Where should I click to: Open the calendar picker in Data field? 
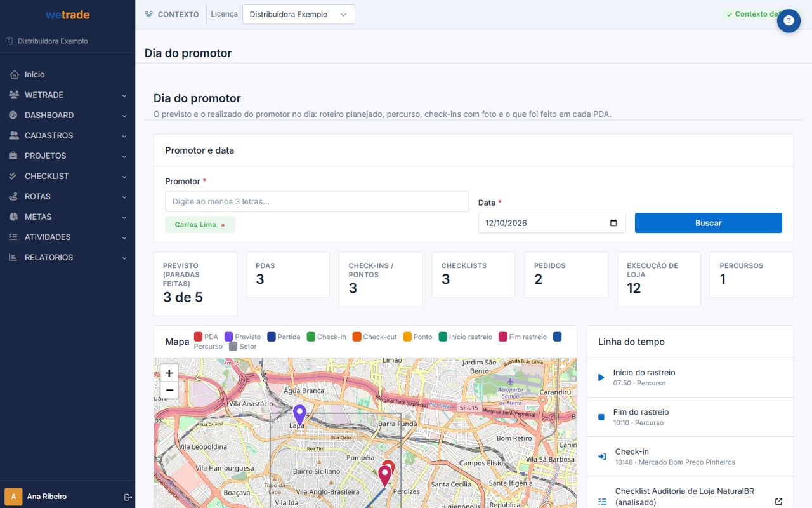point(613,223)
